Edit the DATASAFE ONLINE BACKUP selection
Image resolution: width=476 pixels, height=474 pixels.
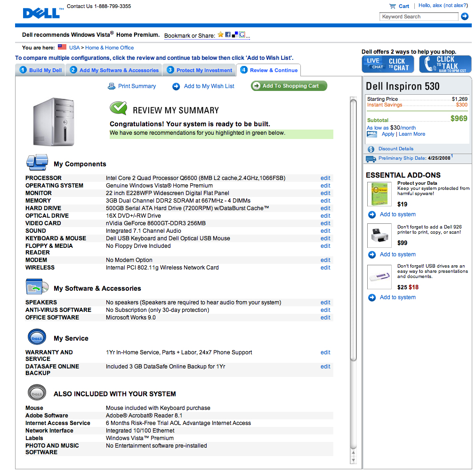pyautogui.click(x=325, y=367)
